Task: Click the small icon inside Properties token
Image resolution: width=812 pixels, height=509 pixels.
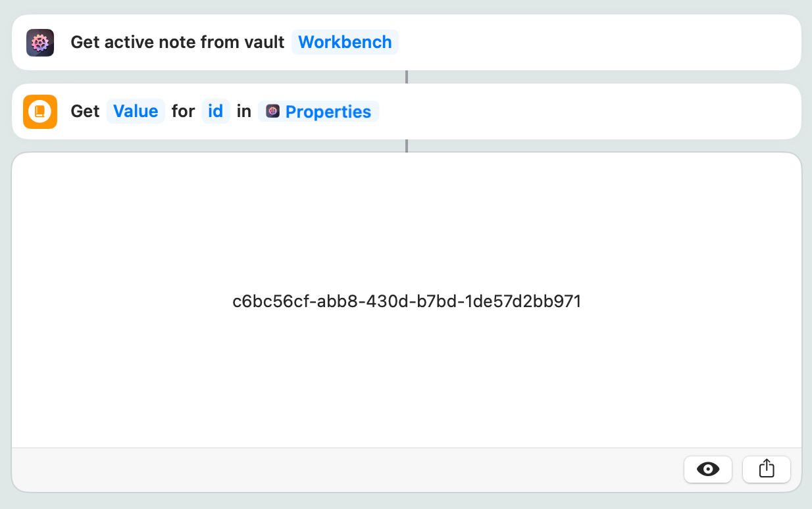Action: pos(272,111)
